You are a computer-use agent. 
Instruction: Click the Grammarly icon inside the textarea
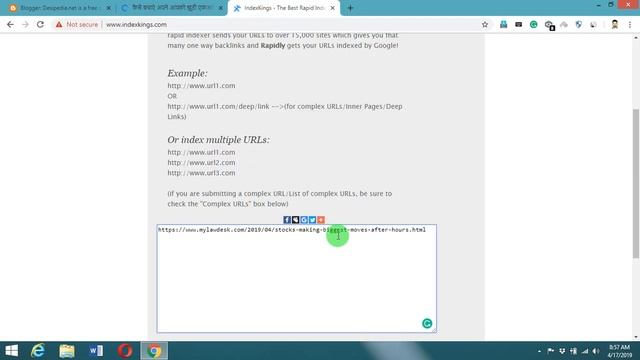(x=427, y=323)
